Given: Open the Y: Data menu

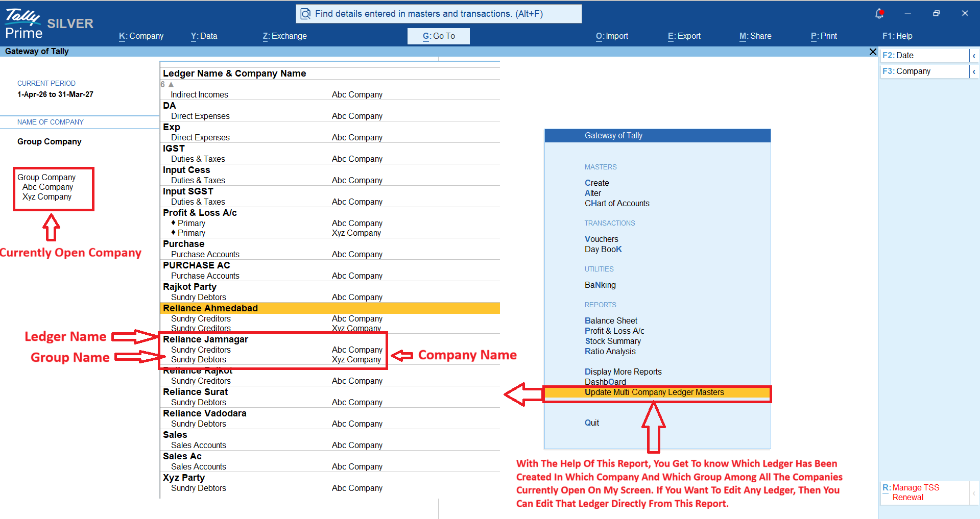Looking at the screenshot, I should (204, 36).
